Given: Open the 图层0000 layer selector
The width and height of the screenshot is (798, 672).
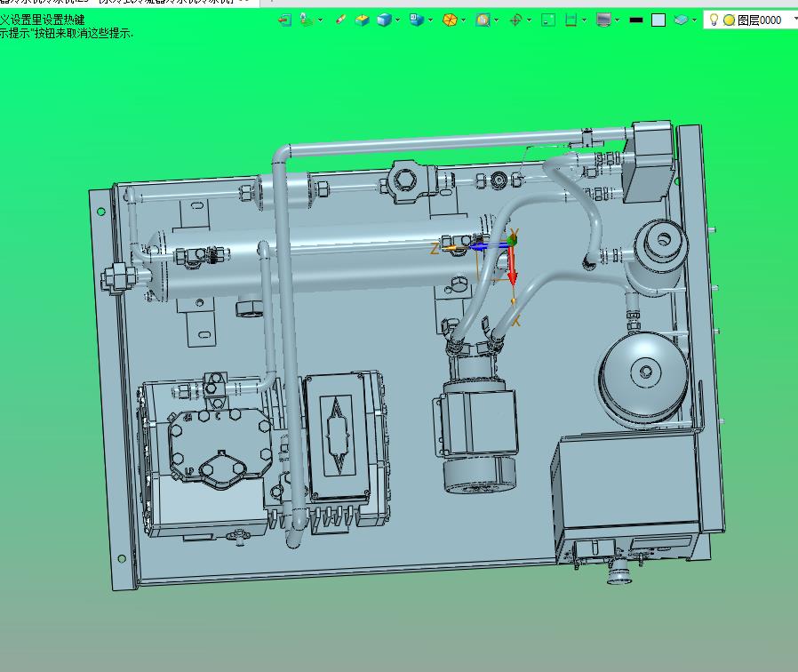Looking at the screenshot, I should (x=751, y=20).
